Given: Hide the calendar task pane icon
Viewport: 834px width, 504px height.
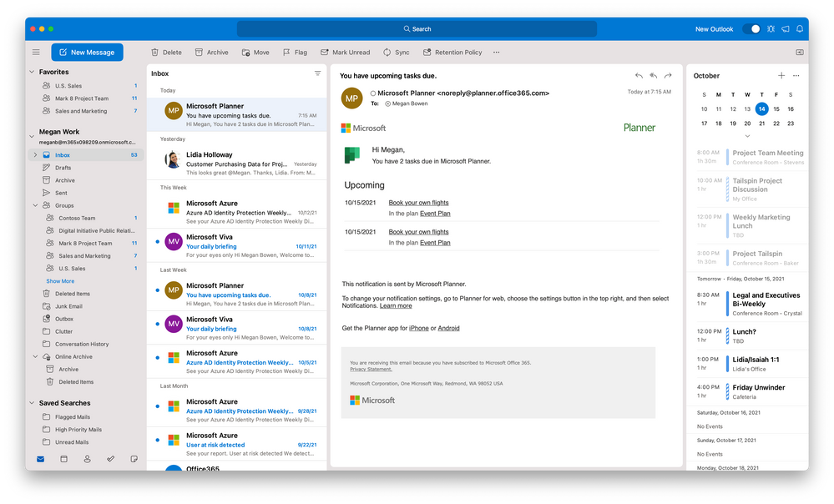Looking at the screenshot, I should pyautogui.click(x=799, y=52).
